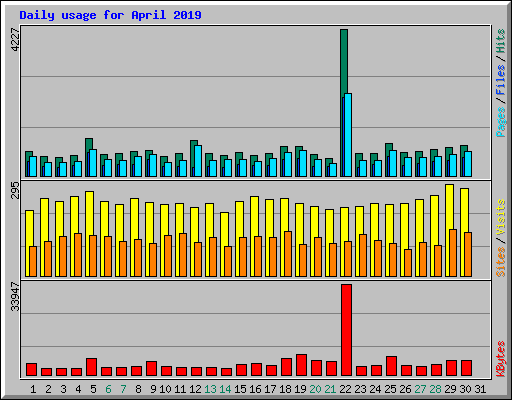512x400 pixels.
Task: Click the red KBytes bar for day 22
Action: (x=346, y=330)
